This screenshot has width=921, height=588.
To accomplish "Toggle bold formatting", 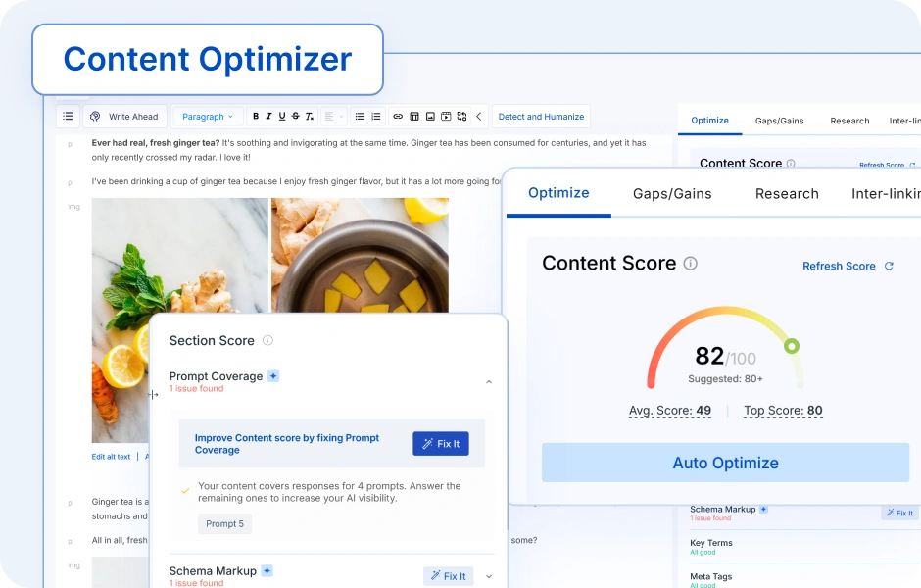I will (256, 117).
